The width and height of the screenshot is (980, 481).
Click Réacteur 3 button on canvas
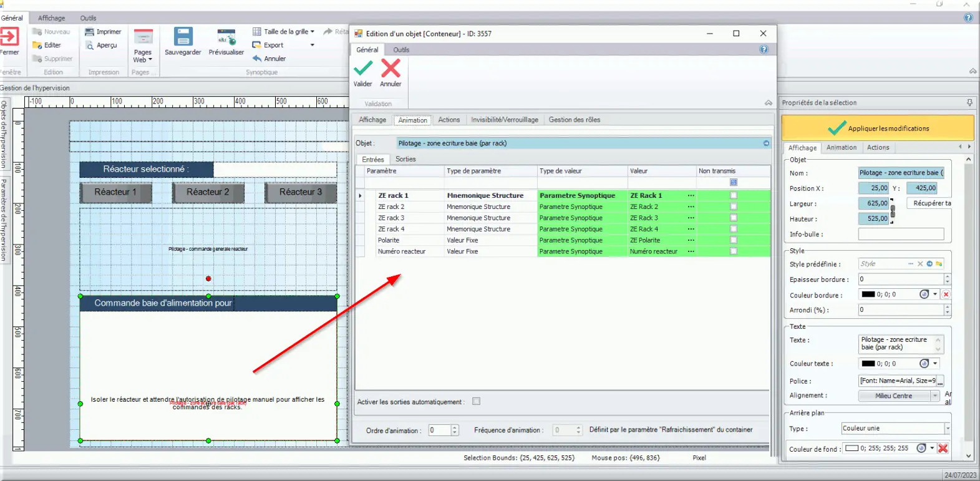coord(301,192)
